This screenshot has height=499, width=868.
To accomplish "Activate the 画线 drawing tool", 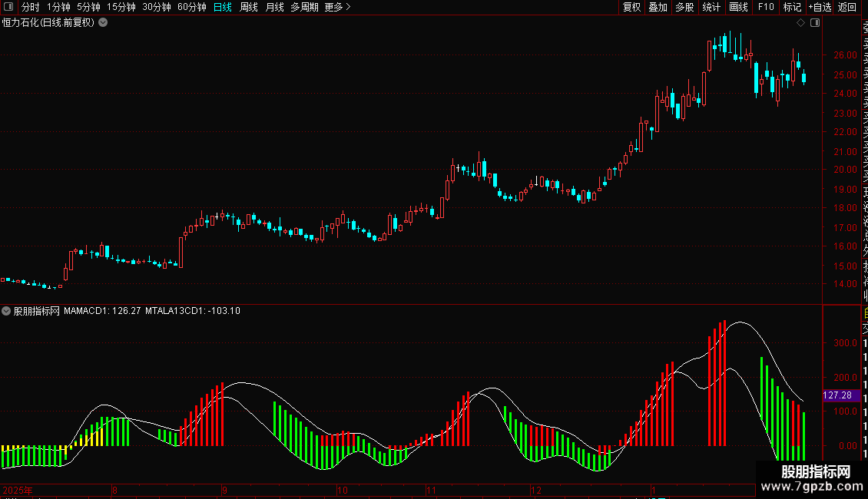I will [738, 7].
